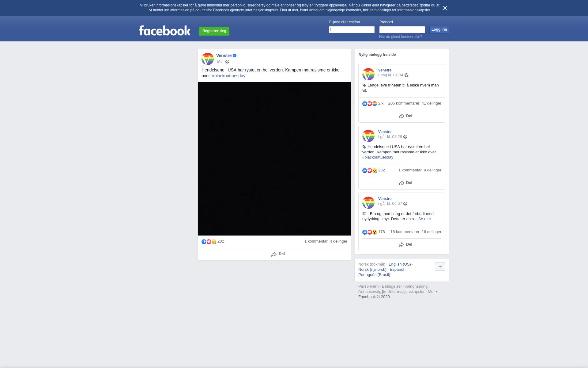
Task: Click like reaction icon under main post
Action: [204, 242]
